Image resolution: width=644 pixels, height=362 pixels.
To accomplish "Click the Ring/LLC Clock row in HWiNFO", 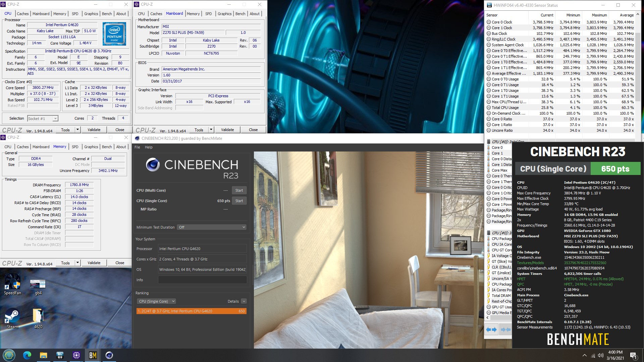I will [560, 39].
